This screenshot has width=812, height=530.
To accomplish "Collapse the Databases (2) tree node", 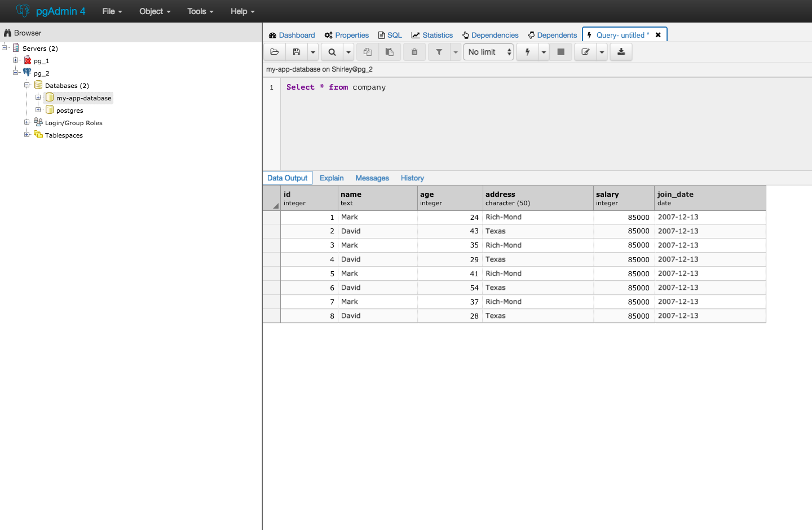I will 27,85.
